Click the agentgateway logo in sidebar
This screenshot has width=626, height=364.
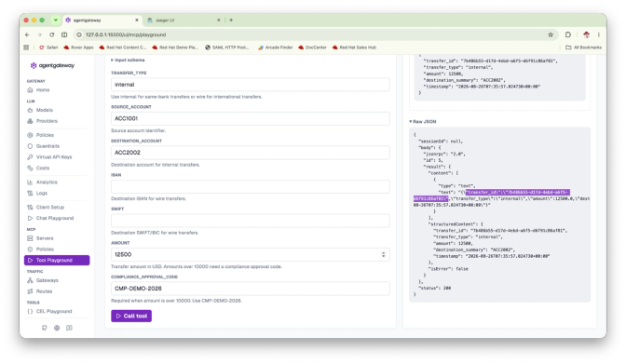tap(52, 65)
